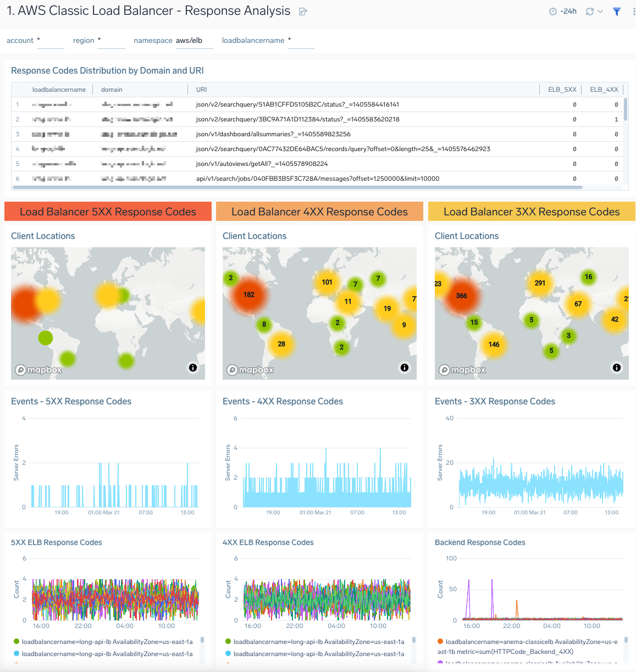Select the Load Balancer 3XX Response Codes header
Image resolution: width=636 pixels, height=672 pixels.
[531, 212]
